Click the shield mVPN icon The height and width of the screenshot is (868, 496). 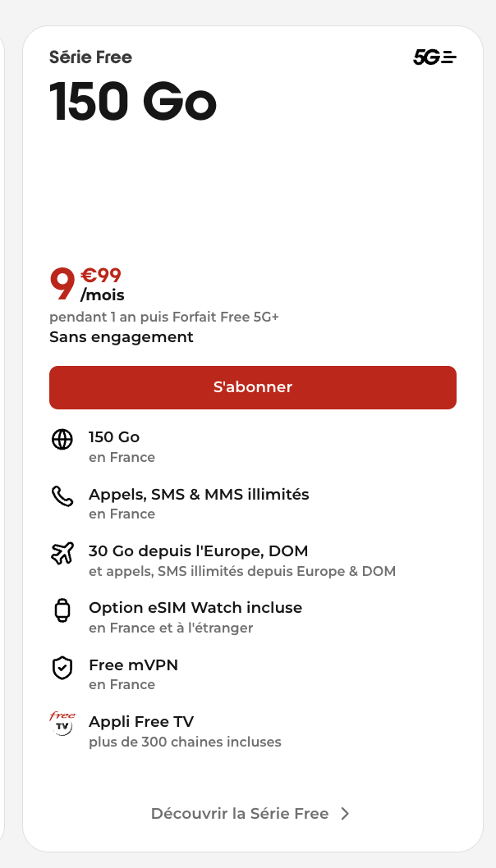coord(62,668)
